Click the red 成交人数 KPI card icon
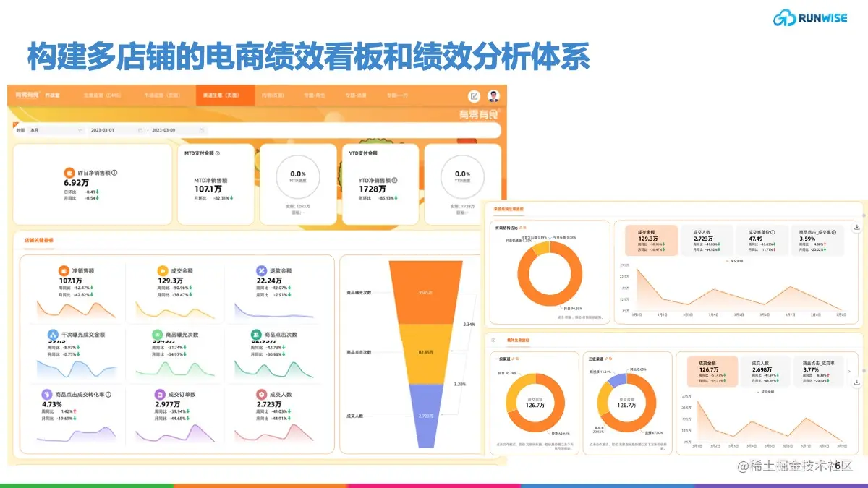The height and width of the screenshot is (488, 868). [263, 395]
